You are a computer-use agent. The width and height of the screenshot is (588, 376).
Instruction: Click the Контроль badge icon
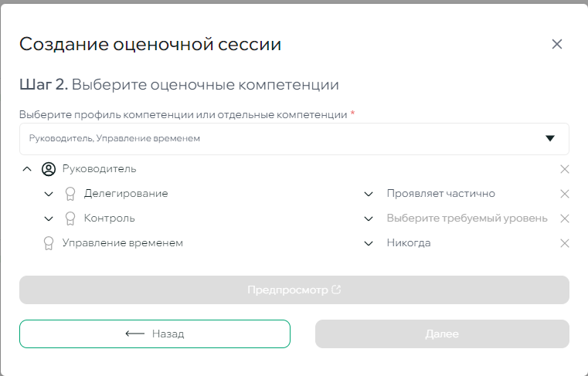pos(70,218)
